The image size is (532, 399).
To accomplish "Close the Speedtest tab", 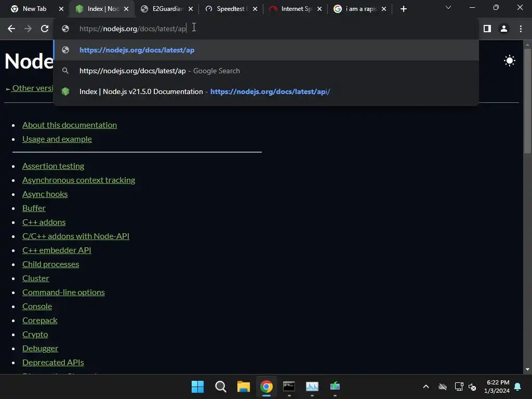I will coord(255,9).
